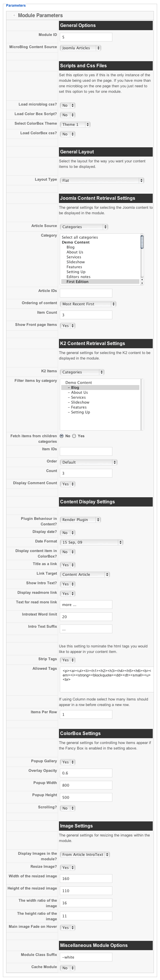Image resolution: width=160 pixels, height=980 pixels.
Task: Open the Date Format dropdown
Action: [91, 542]
